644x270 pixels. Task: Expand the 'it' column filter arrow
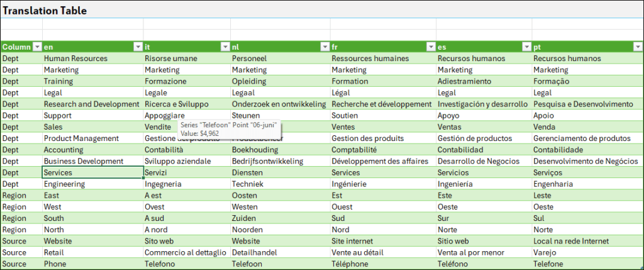click(225, 47)
